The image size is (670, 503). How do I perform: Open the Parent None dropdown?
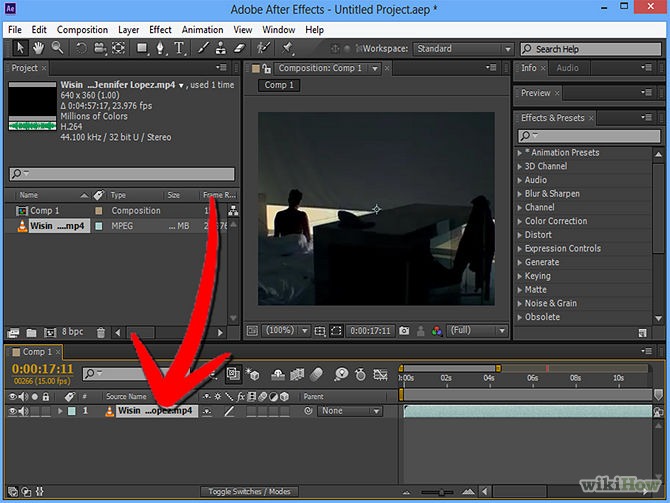click(x=350, y=411)
